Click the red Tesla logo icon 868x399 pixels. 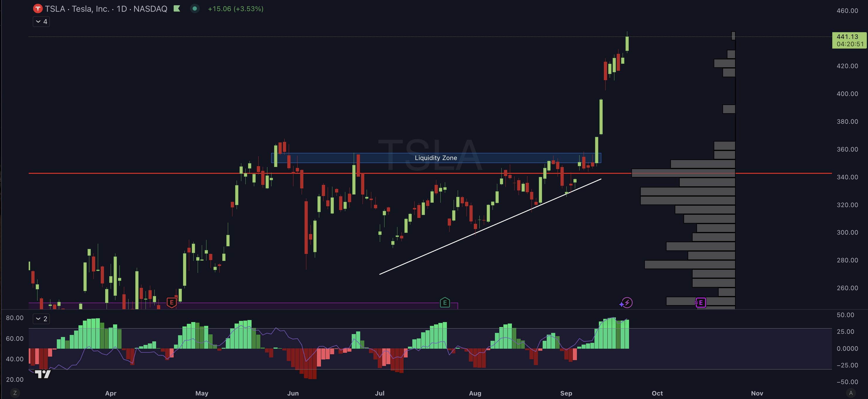pos(37,9)
